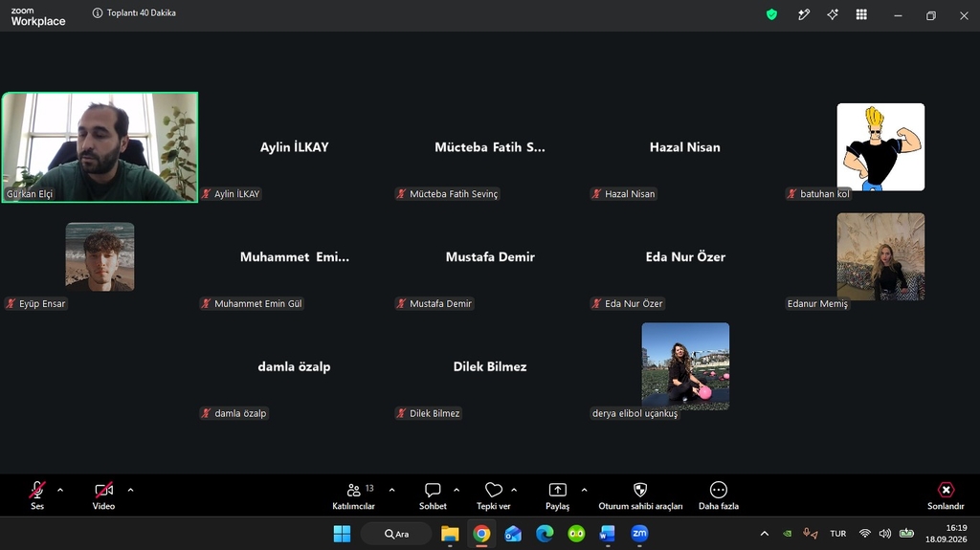
Task: Start camera with the Video button
Action: pyautogui.click(x=103, y=495)
